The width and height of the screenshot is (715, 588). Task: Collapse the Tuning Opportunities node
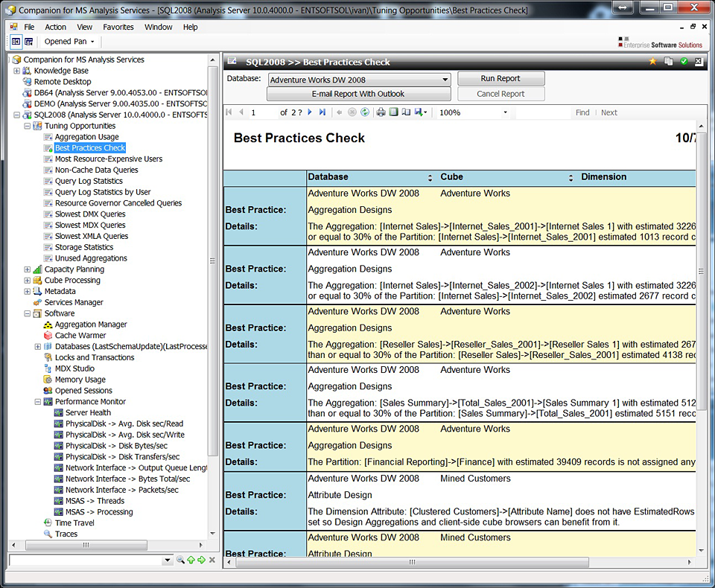click(28, 126)
